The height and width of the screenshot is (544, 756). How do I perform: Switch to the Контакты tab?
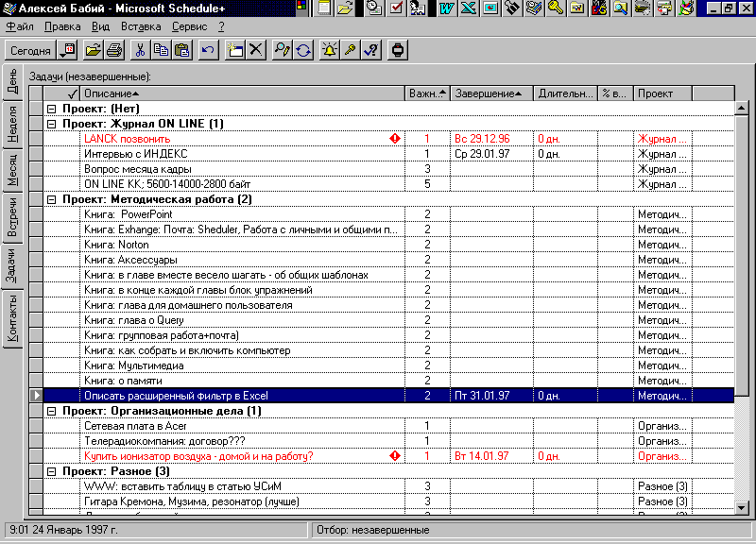[x=12, y=318]
